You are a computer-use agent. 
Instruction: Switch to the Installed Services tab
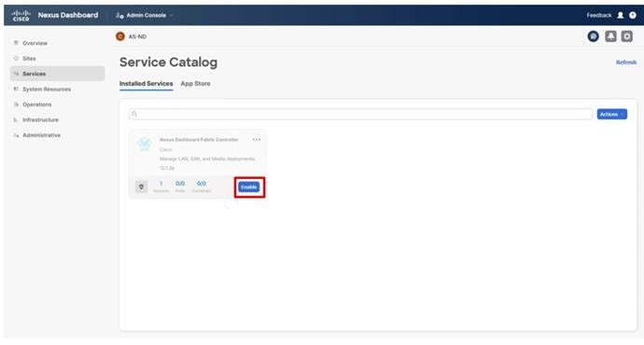[147, 84]
